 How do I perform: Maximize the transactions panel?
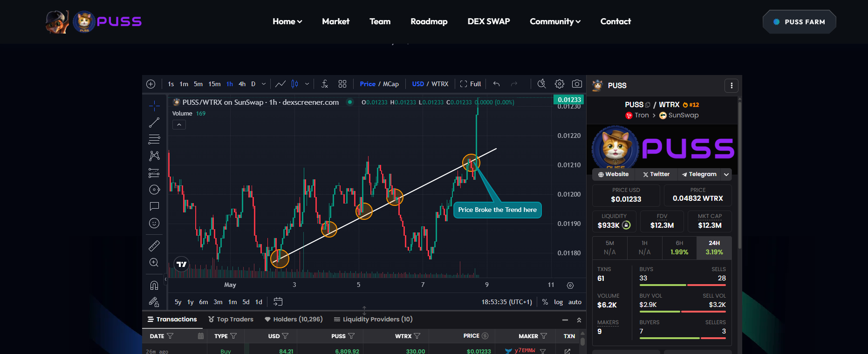579,320
